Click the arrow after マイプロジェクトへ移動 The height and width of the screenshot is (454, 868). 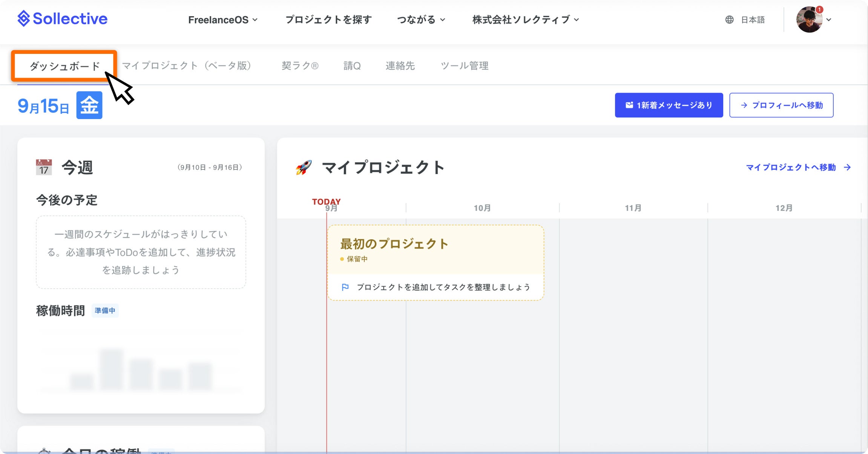(847, 167)
